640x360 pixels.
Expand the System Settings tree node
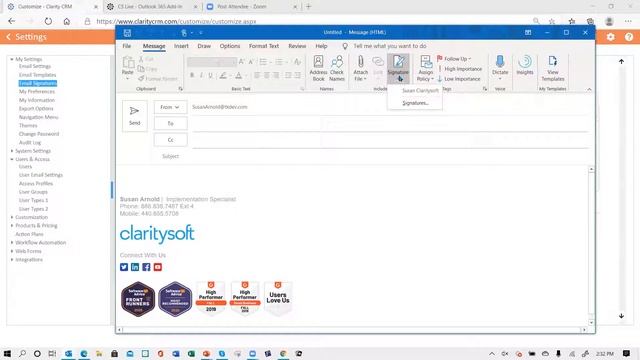pos(12,151)
